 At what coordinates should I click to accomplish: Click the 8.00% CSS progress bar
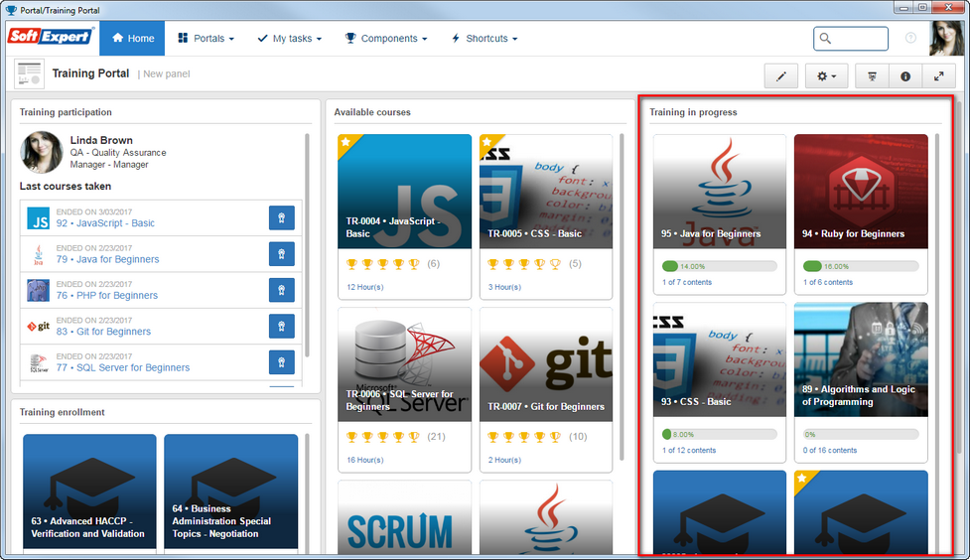click(720, 434)
